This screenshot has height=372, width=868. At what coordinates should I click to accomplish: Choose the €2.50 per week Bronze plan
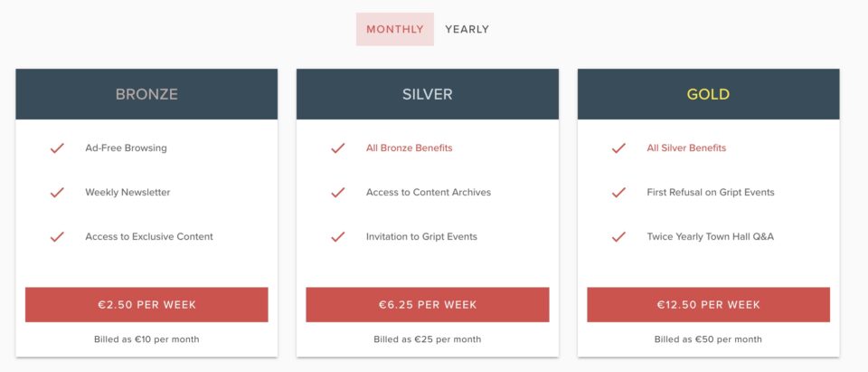tap(146, 304)
